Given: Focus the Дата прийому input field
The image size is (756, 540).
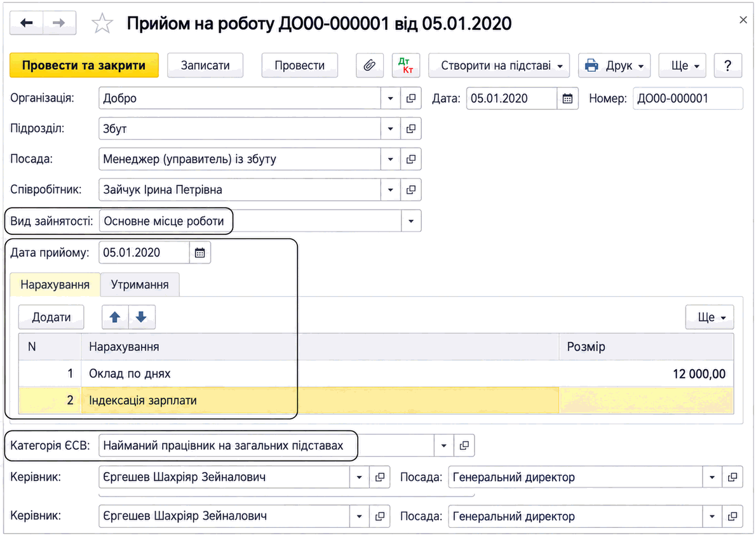Looking at the screenshot, I should pos(144,253).
